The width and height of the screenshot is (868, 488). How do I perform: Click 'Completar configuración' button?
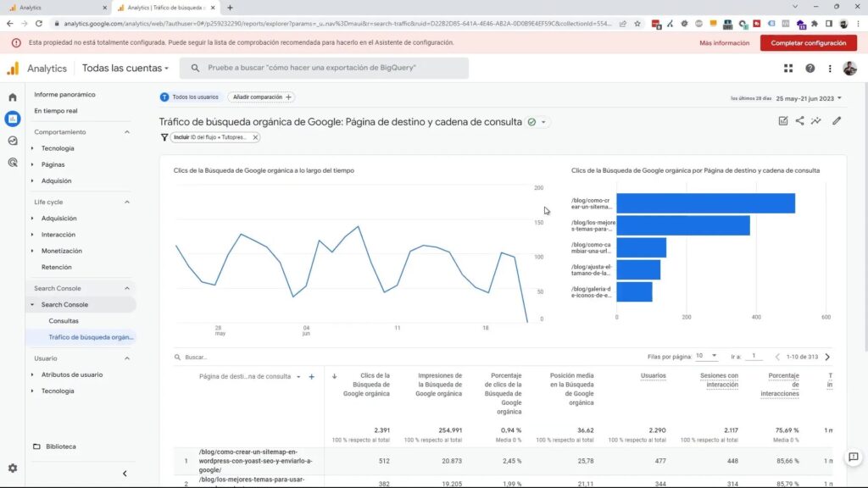pos(808,42)
